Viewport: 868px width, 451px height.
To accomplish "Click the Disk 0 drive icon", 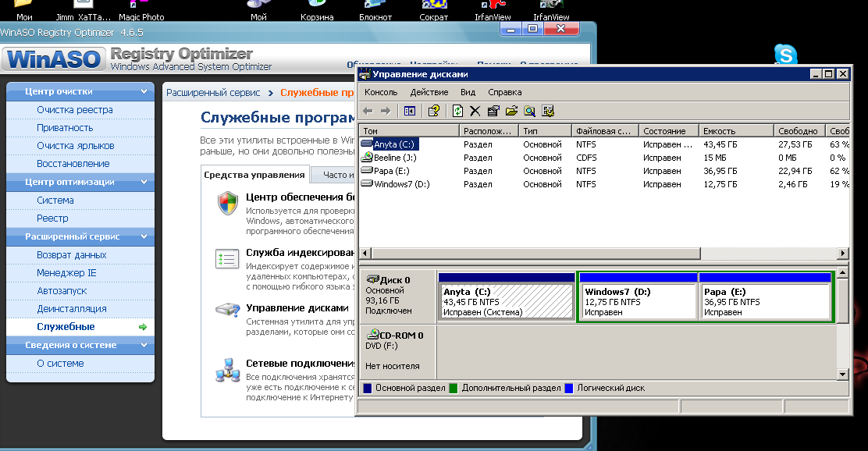I will point(372,279).
